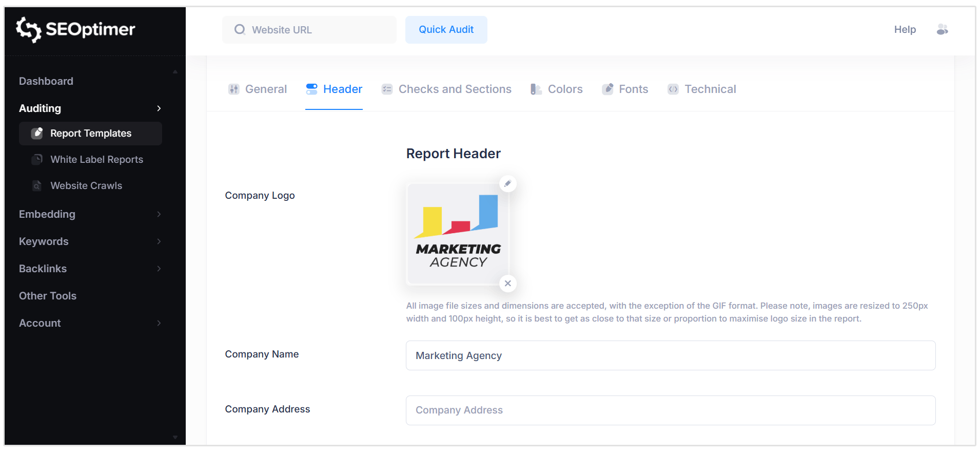Click the White Label Reports icon
The width and height of the screenshot is (980, 452).
pyautogui.click(x=37, y=160)
